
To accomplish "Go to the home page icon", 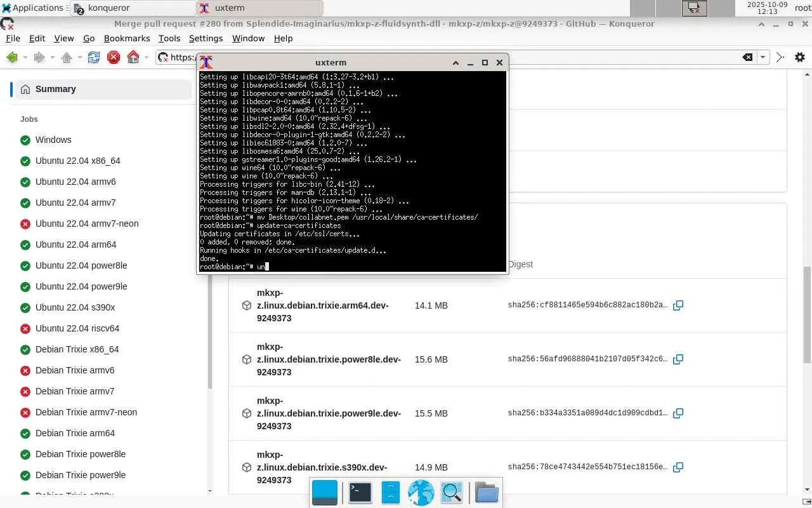I will tap(133, 57).
